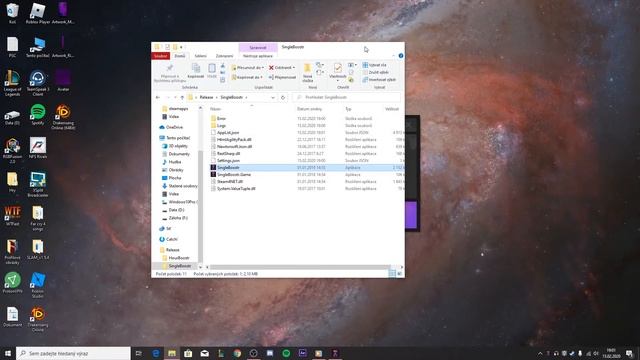
Task: Select the Koš recycle bin desktop icon
Action: point(12,13)
